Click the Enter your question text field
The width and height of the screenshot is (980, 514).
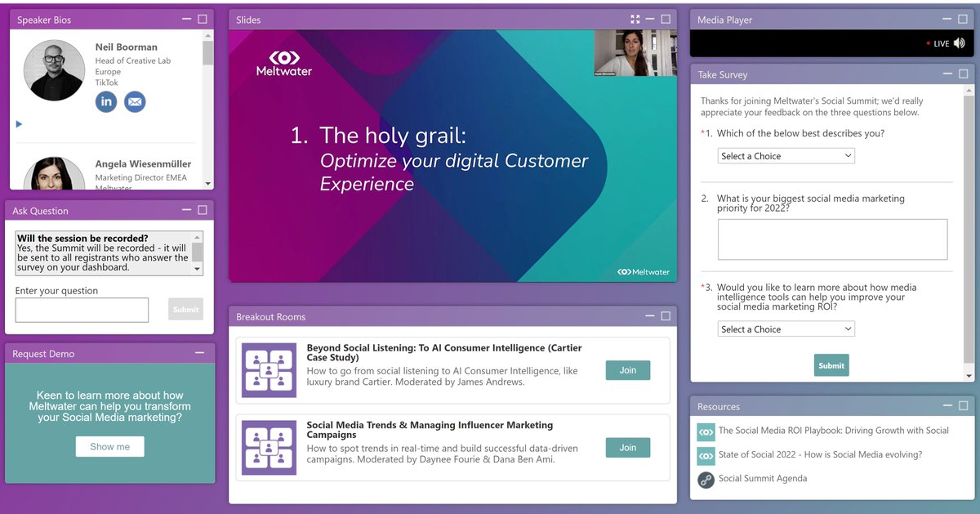[x=82, y=310]
